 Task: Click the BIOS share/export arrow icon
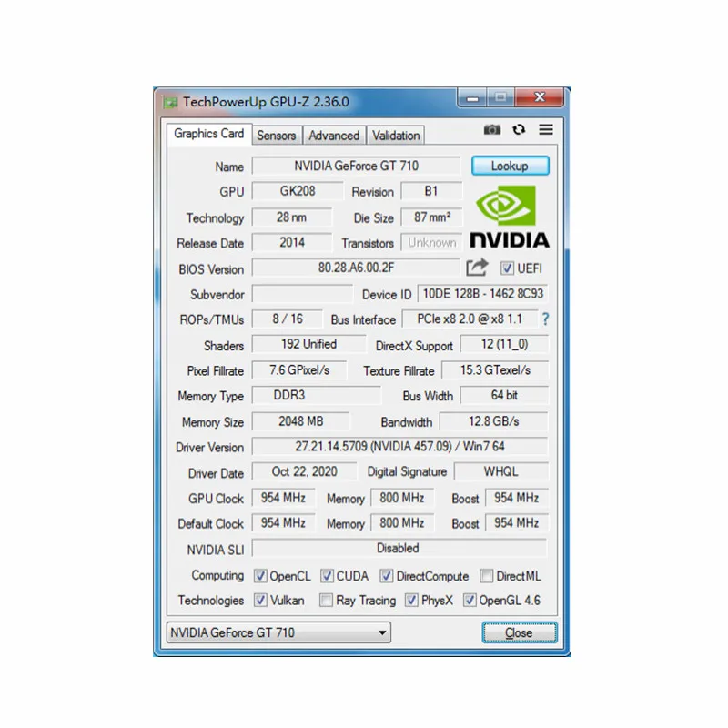(477, 268)
